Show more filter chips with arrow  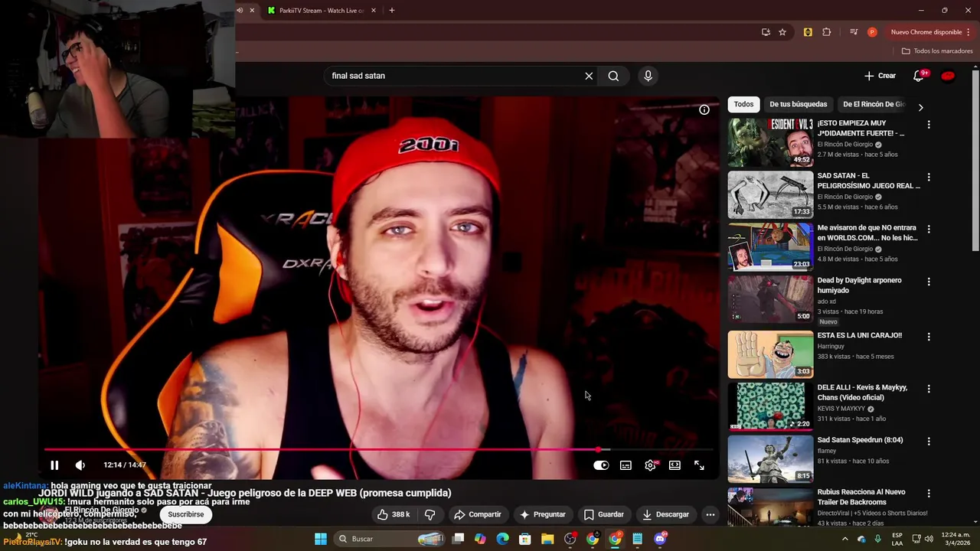tap(920, 107)
